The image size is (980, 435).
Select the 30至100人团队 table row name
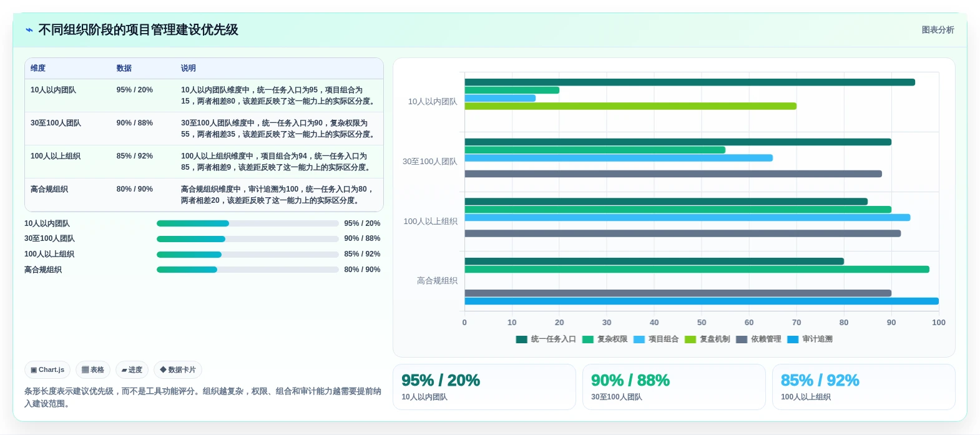[56, 123]
